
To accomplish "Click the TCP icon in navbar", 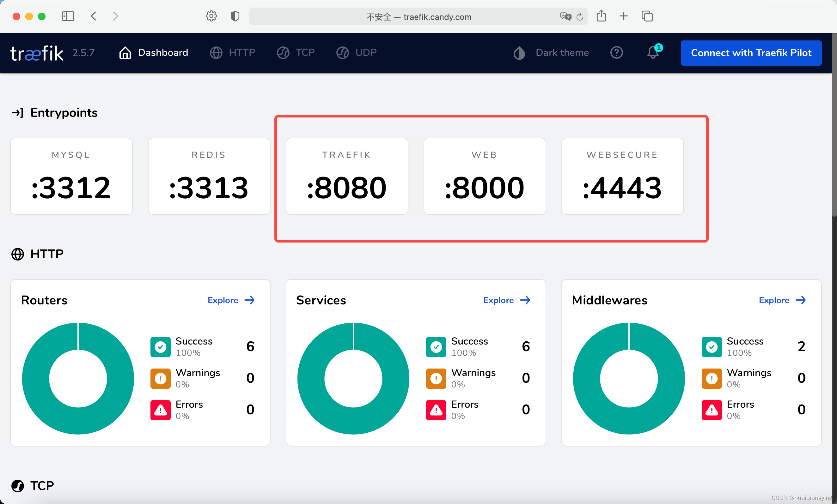I will coord(283,53).
